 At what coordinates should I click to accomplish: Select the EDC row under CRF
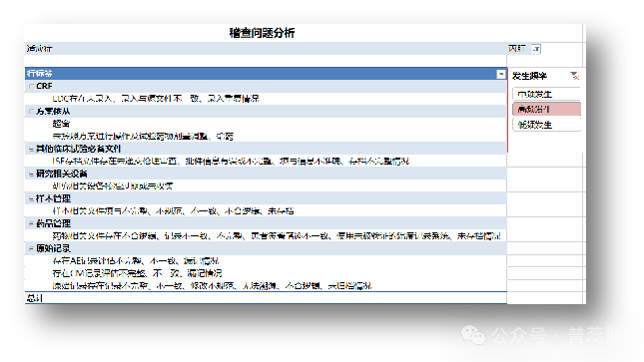pyautogui.click(x=156, y=99)
